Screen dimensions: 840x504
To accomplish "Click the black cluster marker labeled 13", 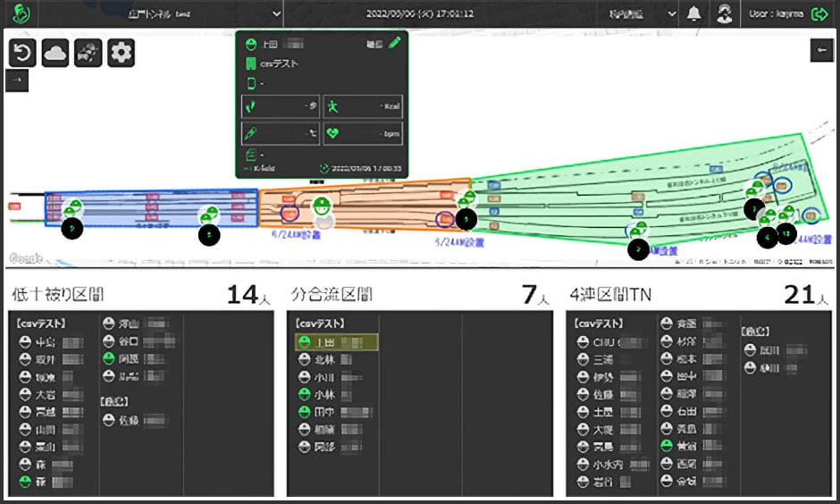I will click(785, 234).
